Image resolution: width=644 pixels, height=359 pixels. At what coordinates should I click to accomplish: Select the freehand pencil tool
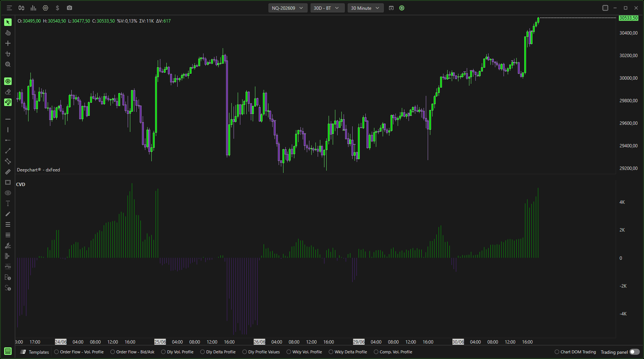coord(8,214)
